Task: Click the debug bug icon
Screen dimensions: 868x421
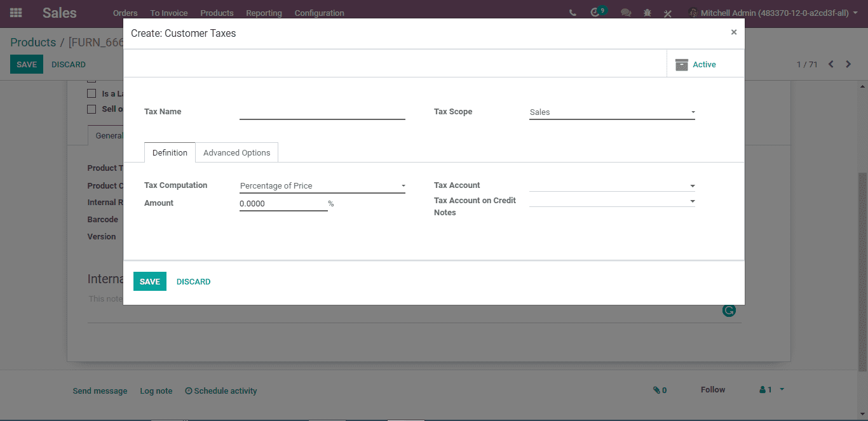Action: point(648,13)
